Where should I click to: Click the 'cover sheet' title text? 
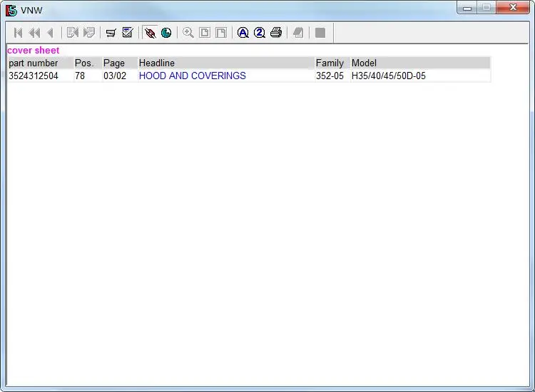33,51
